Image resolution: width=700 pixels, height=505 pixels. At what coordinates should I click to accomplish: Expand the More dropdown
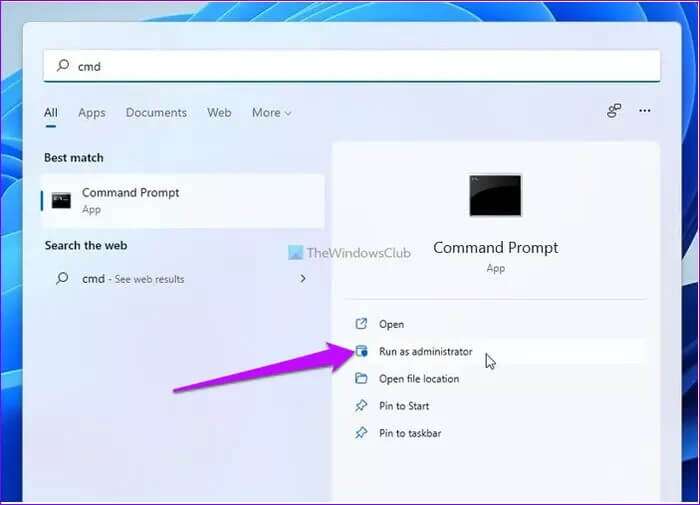pyautogui.click(x=271, y=113)
